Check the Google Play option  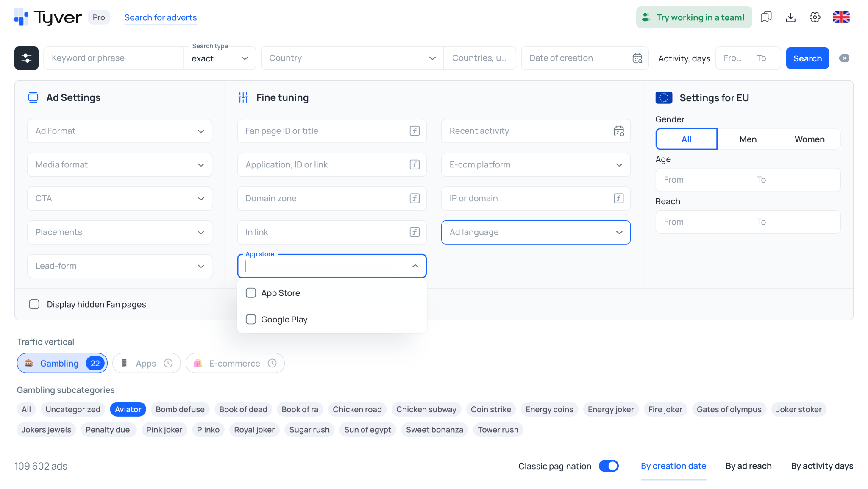tap(251, 319)
